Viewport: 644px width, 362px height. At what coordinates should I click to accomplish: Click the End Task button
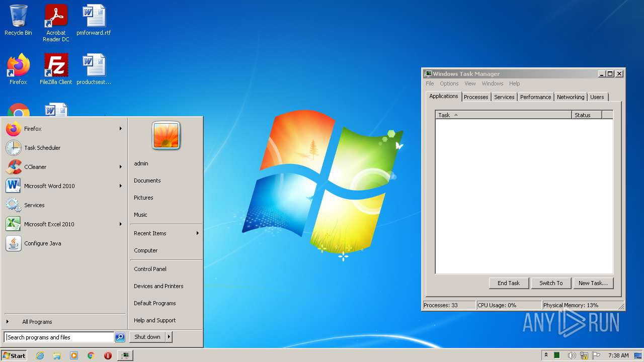[509, 283]
